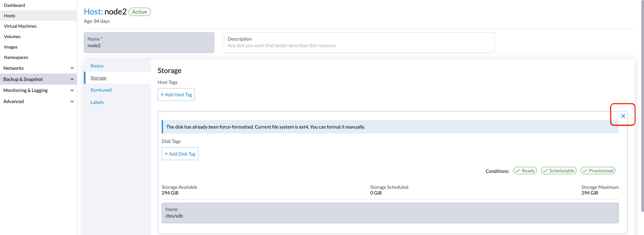Remove the disk with the X icon

pos(623,116)
